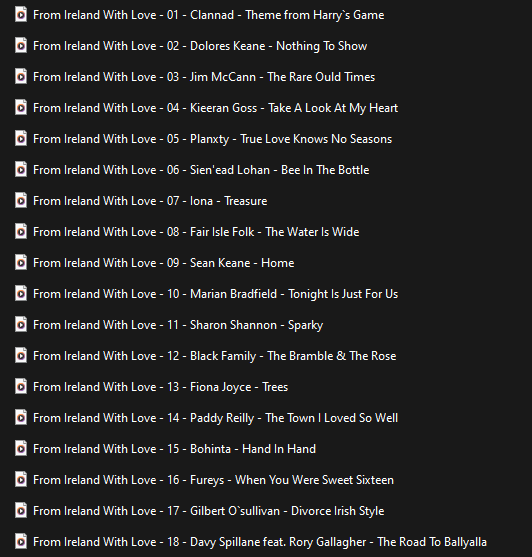The height and width of the screenshot is (557, 532).
Task: Select Gilbert O`sullivan - Divorce Irish Style file
Action: 208,511
